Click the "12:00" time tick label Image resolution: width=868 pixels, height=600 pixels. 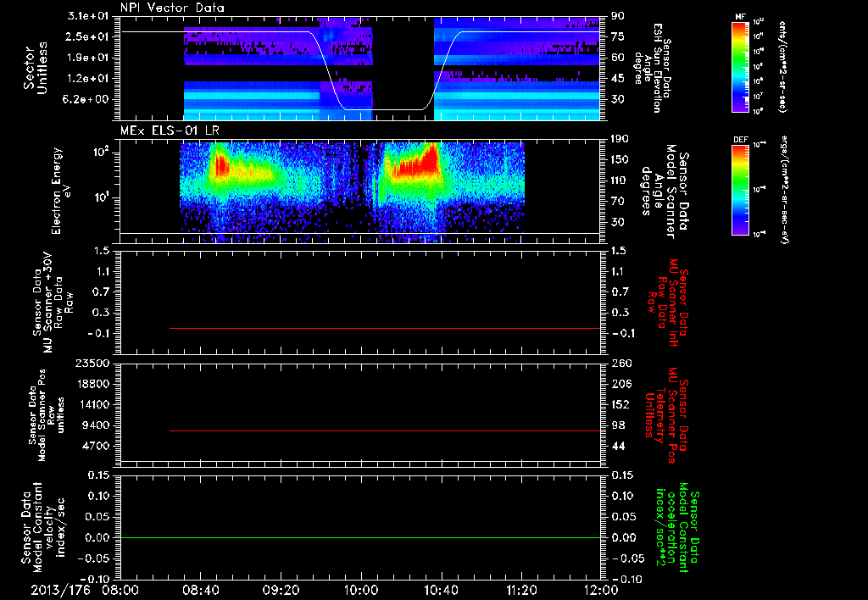(x=601, y=590)
